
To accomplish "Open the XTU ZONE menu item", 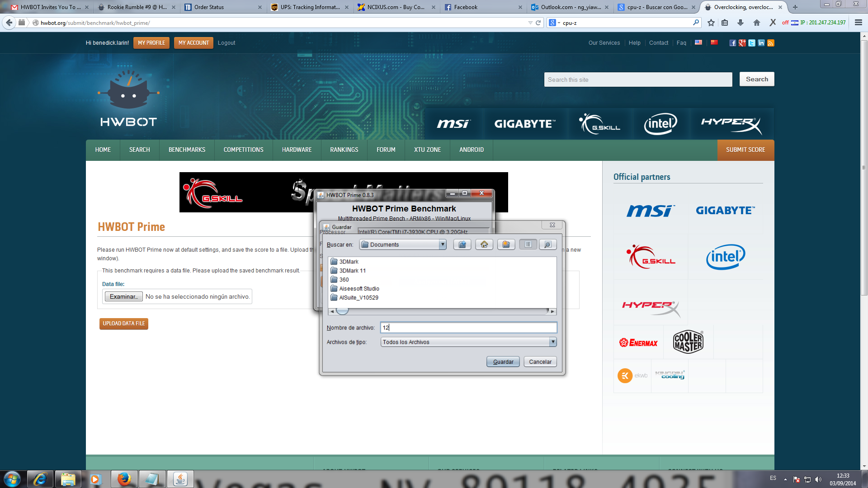I will pyautogui.click(x=427, y=150).
